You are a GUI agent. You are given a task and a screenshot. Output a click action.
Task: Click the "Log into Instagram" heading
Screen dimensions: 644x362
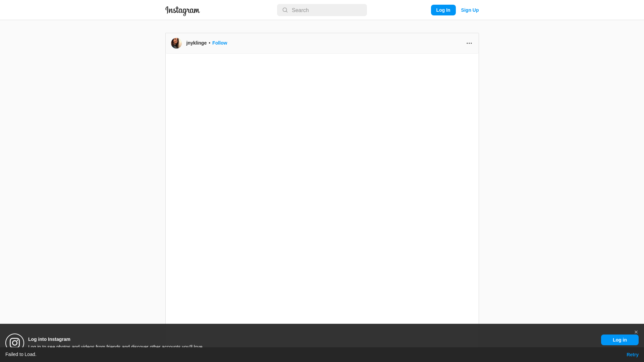49,339
